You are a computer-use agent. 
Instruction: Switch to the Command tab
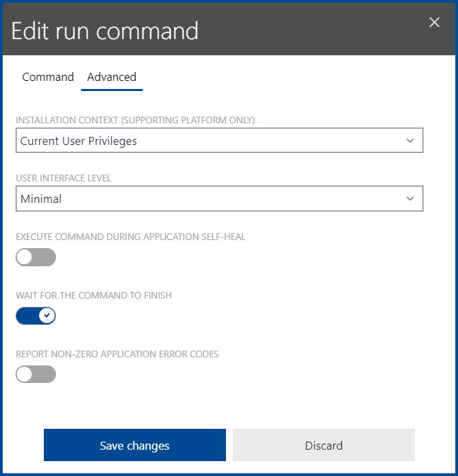(48, 77)
